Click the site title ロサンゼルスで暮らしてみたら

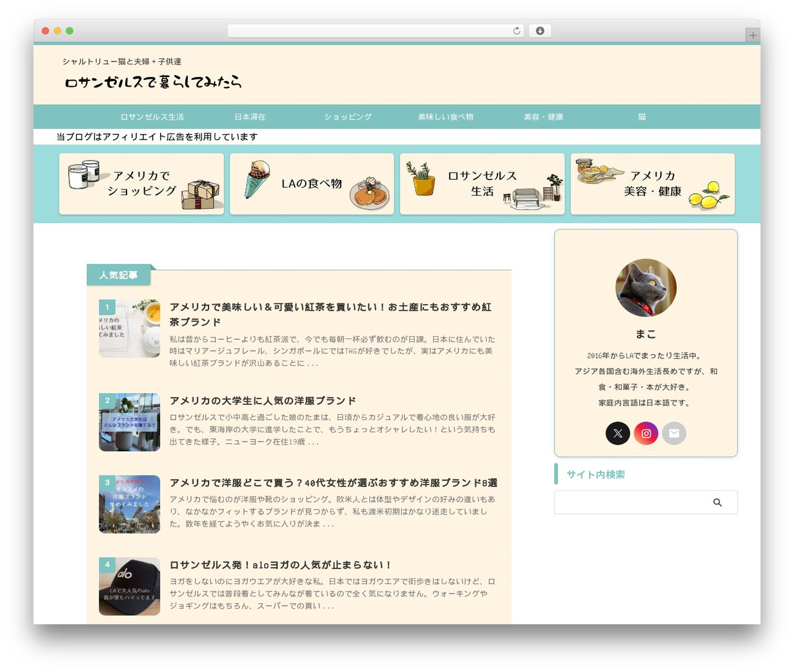pyautogui.click(x=153, y=82)
